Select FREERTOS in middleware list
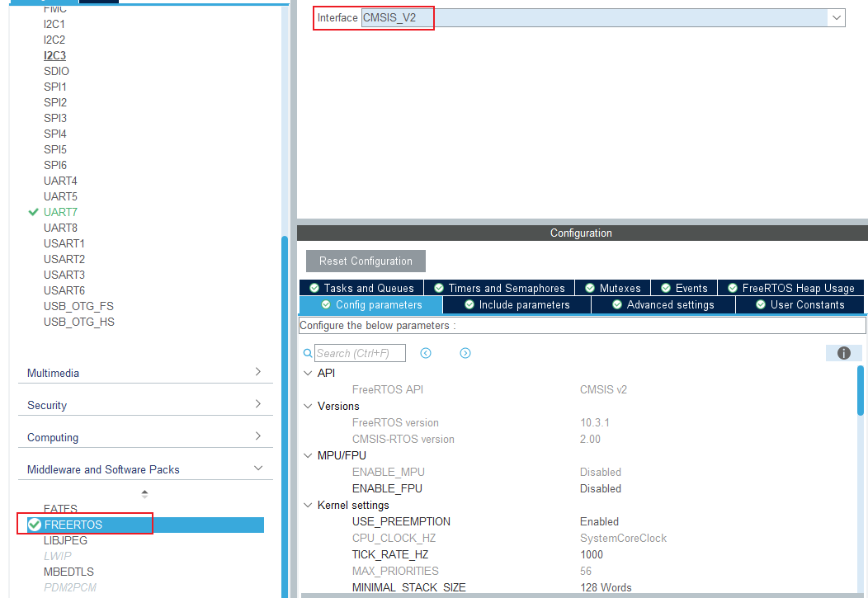Image resolution: width=868 pixels, height=598 pixels. (x=145, y=525)
